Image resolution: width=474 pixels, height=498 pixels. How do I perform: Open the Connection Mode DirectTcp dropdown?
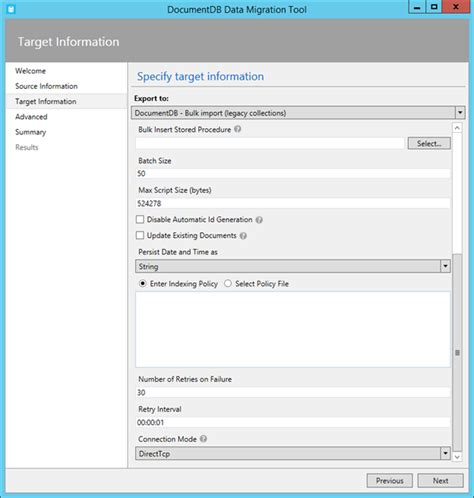pyautogui.click(x=293, y=453)
